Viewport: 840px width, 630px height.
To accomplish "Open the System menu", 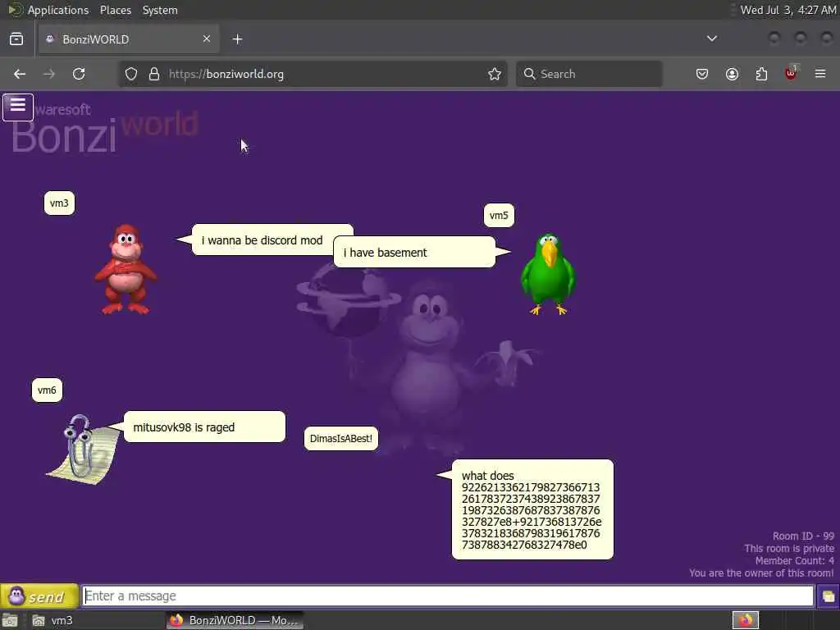I will pos(160,10).
